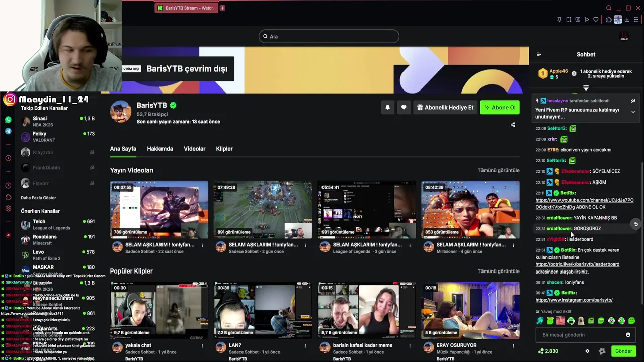The height and width of the screenshot is (362, 644).
Task: Play the barisin kafasi kadar meme clip
Action: 366,310
